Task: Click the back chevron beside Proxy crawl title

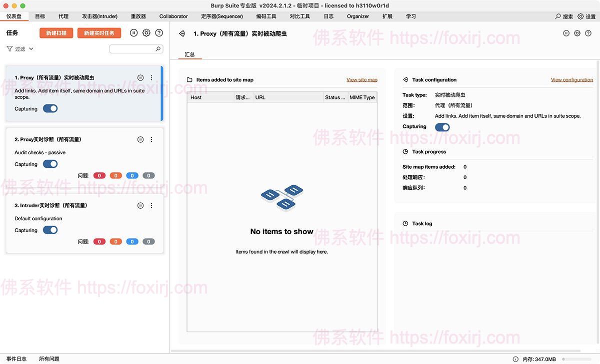Action: [181, 33]
